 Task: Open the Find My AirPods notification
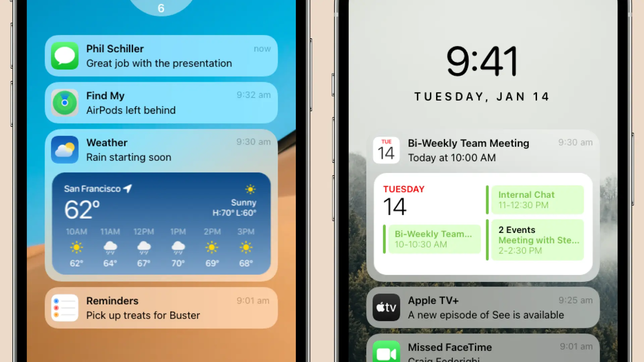click(161, 103)
